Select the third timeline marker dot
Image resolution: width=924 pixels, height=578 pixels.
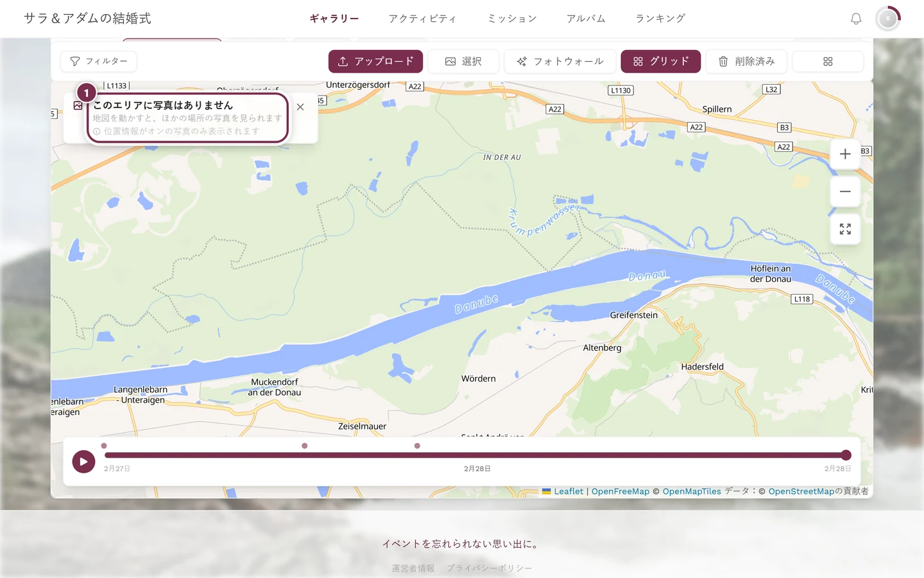click(417, 446)
